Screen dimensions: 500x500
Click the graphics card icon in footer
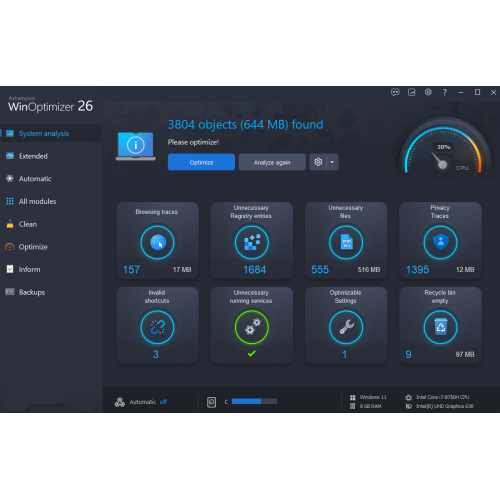408,406
